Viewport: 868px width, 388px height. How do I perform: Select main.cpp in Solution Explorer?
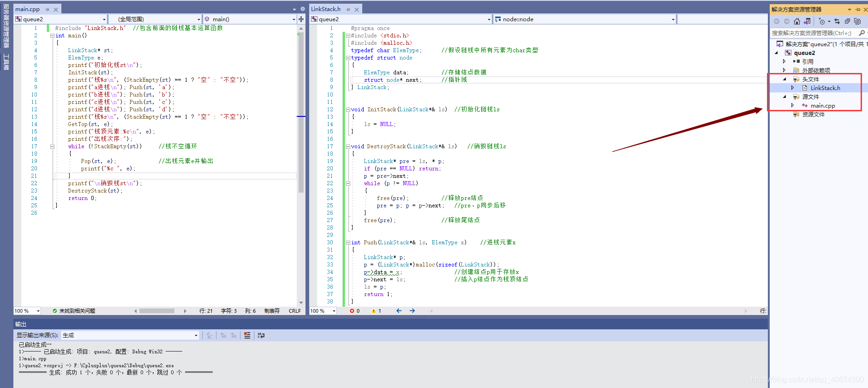click(x=823, y=106)
